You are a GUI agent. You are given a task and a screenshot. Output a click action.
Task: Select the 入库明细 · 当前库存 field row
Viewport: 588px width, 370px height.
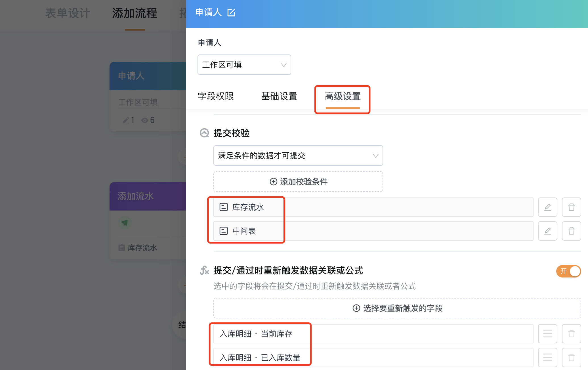tap(373, 334)
